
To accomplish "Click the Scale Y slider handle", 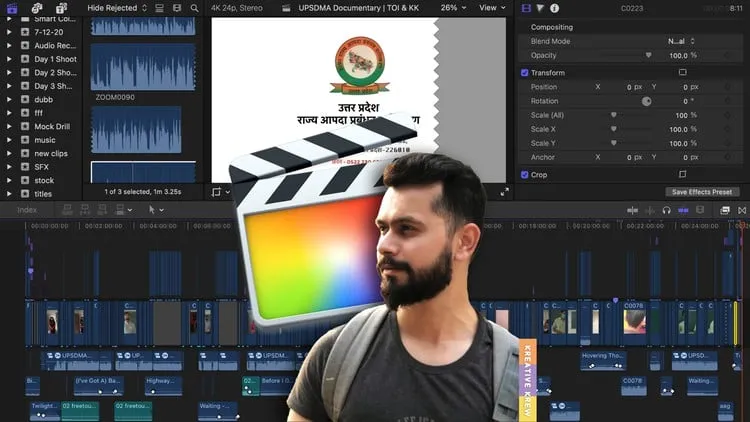I will click(x=613, y=143).
